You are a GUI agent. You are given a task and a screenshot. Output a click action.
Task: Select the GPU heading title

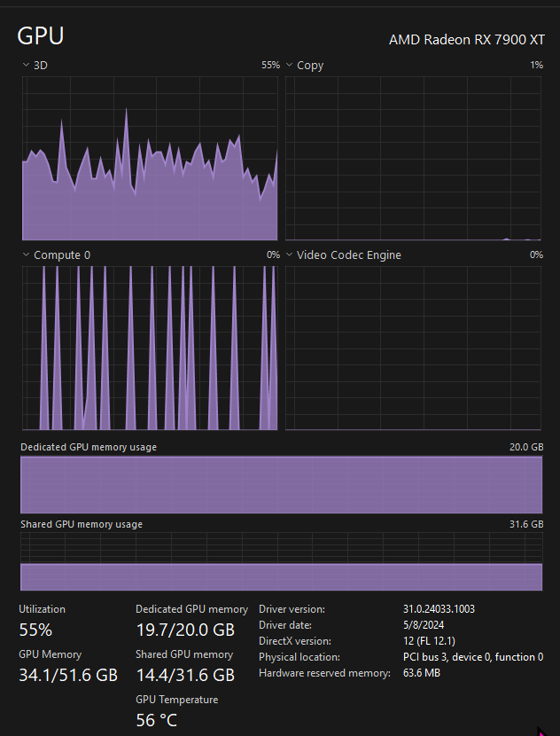[x=41, y=35]
